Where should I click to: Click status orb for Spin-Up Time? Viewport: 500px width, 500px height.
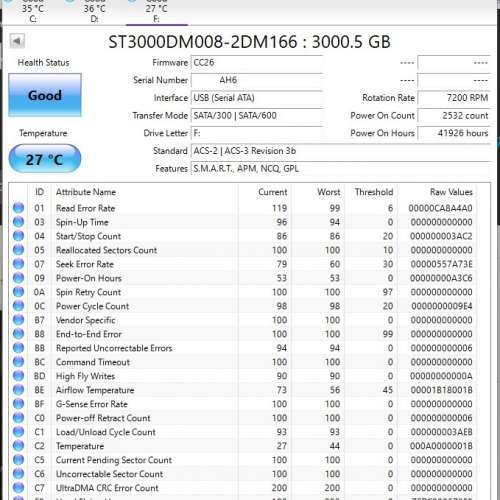click(x=19, y=222)
